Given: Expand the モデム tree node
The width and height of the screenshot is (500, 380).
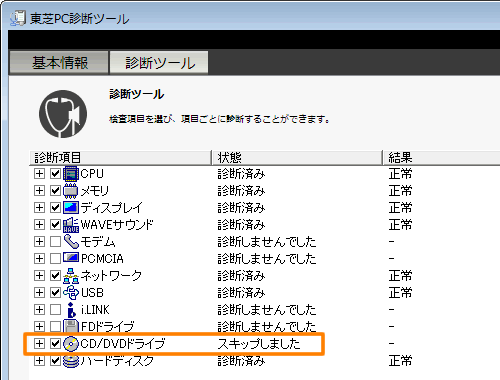Looking at the screenshot, I should coord(39,242).
